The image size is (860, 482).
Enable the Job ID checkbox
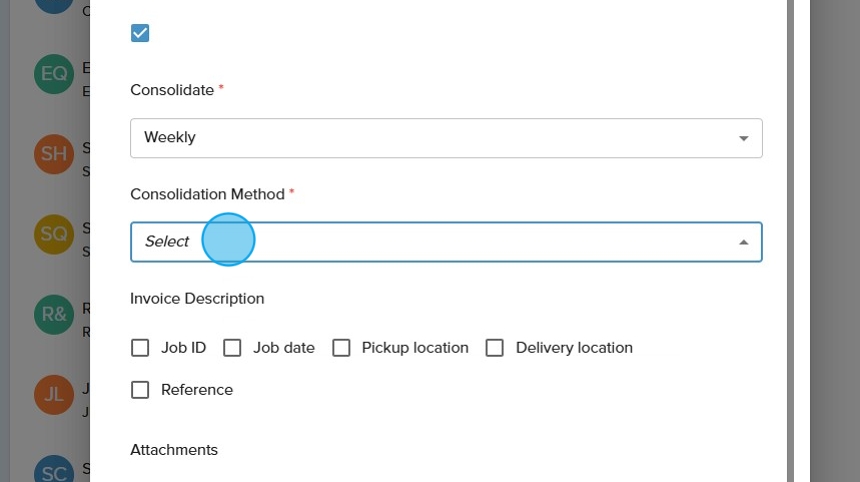coord(140,348)
